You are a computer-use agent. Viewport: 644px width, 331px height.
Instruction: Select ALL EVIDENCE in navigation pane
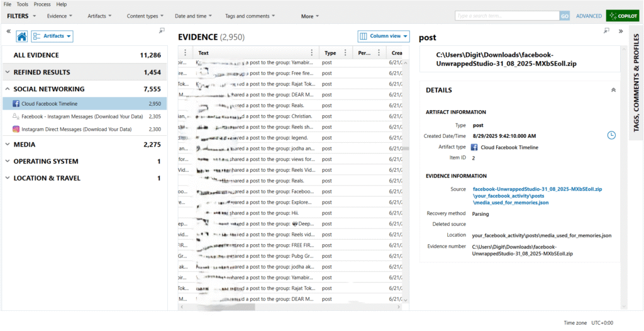pos(85,55)
